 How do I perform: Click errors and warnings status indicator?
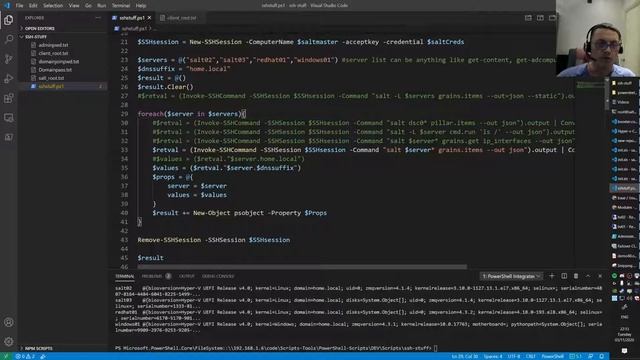click(x=25, y=356)
